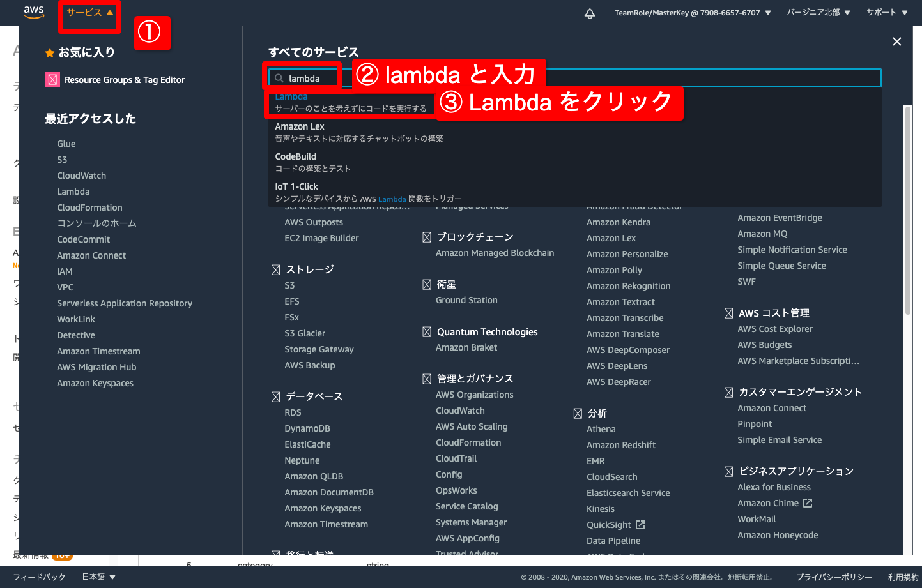Screen dimensions: 922x588
Task: Open the language selector in footer
Action: 98,577
